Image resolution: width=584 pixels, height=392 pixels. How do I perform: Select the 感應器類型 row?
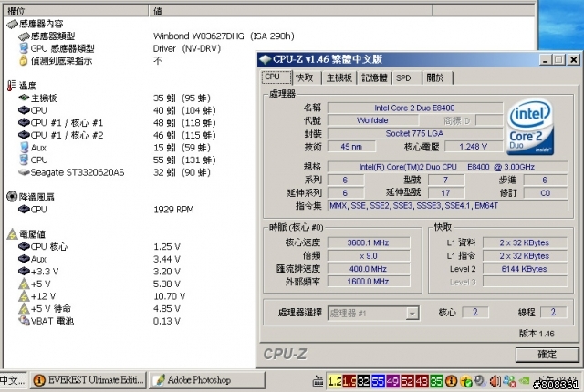pyautogui.click(x=156, y=36)
